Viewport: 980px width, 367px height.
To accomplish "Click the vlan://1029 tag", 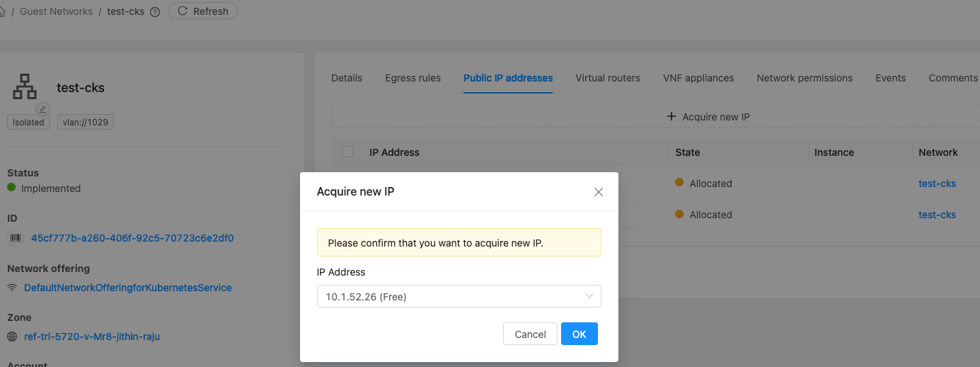I will point(85,123).
